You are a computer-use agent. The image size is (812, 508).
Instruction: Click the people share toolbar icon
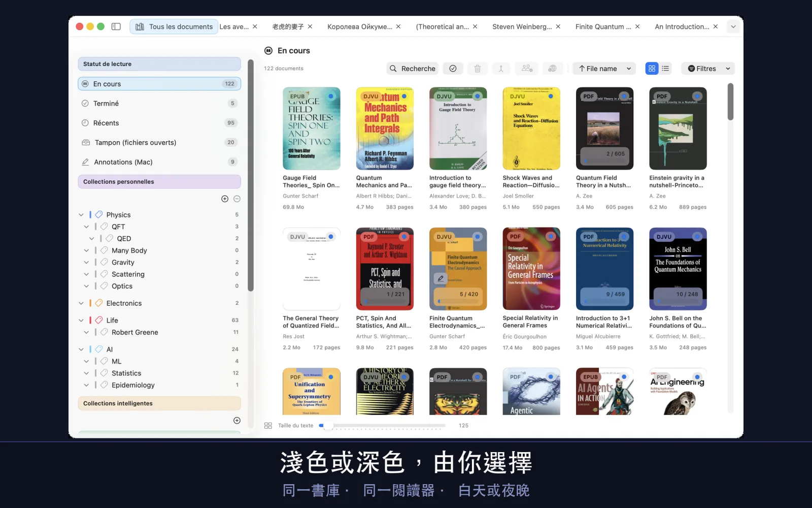[x=527, y=69]
